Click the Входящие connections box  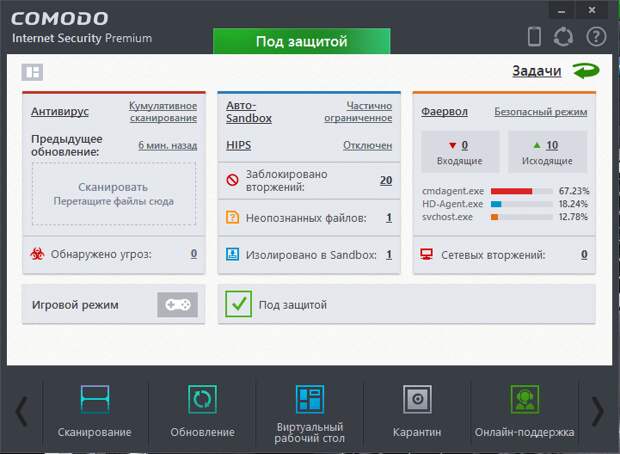(460, 152)
